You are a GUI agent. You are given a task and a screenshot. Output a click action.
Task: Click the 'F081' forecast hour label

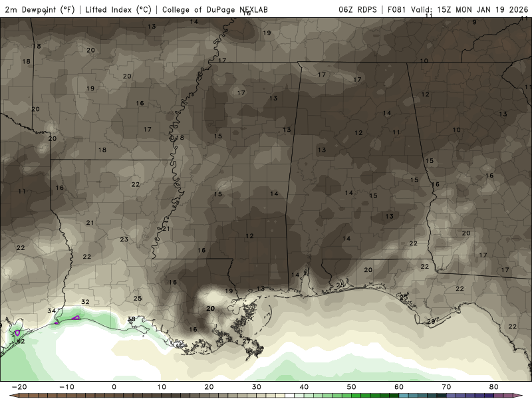pyautogui.click(x=396, y=9)
